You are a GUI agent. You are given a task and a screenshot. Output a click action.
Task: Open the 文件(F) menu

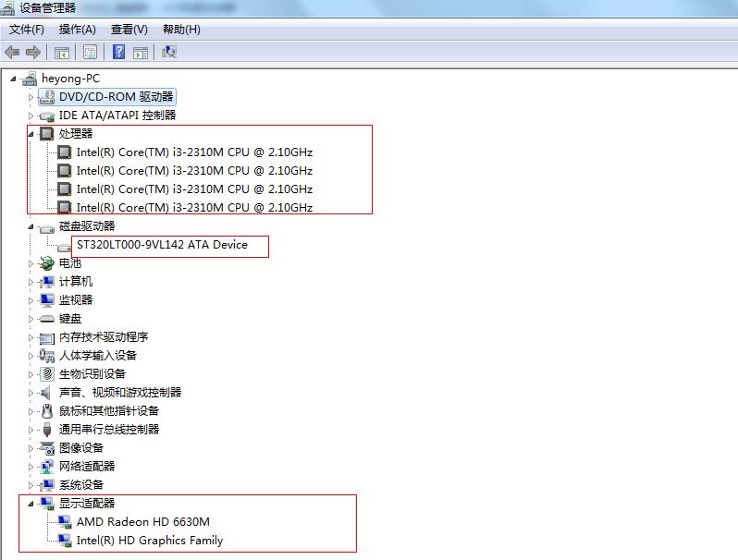click(26, 30)
